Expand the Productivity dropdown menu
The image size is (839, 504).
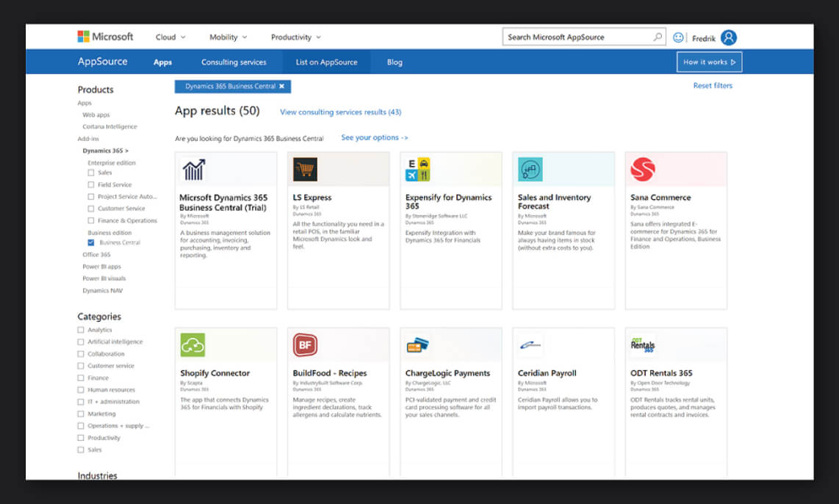tap(295, 37)
